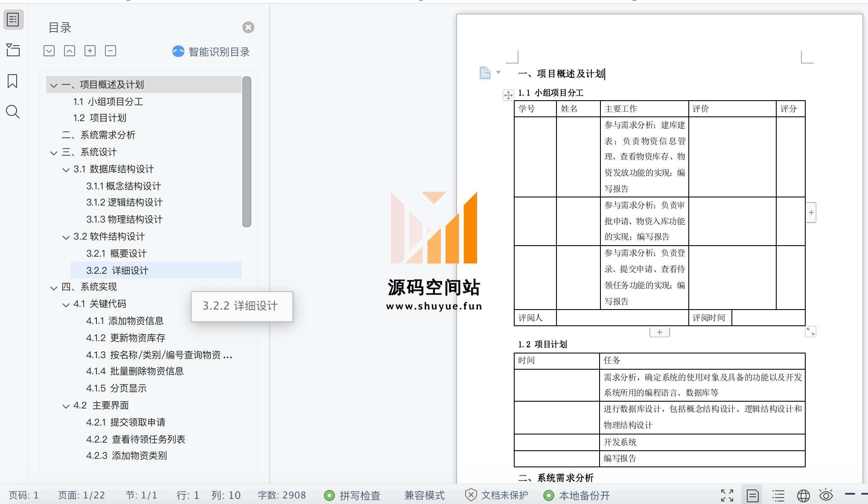Screen dimensions: 868x504
Task: Open 4.1.5 分页显示 outline entry
Action: [x=116, y=388]
